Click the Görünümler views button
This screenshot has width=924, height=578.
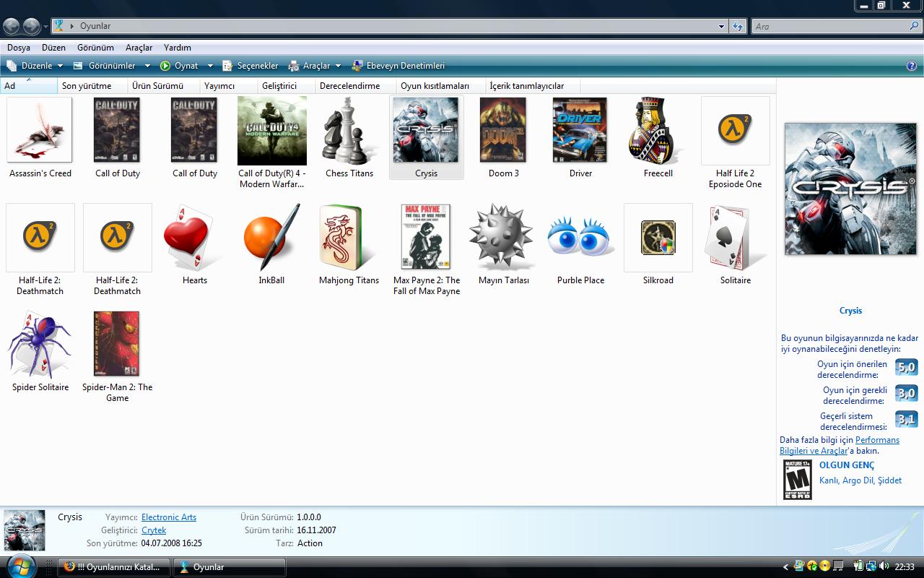pos(106,66)
